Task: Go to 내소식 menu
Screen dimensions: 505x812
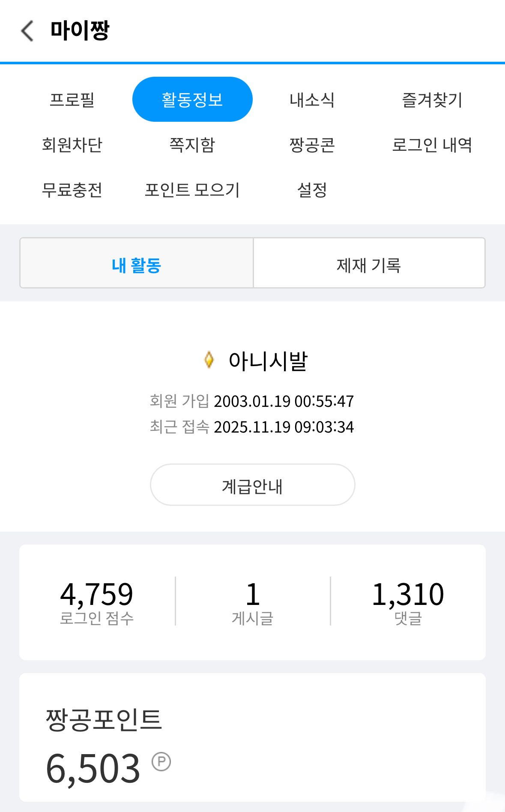Action: point(312,100)
